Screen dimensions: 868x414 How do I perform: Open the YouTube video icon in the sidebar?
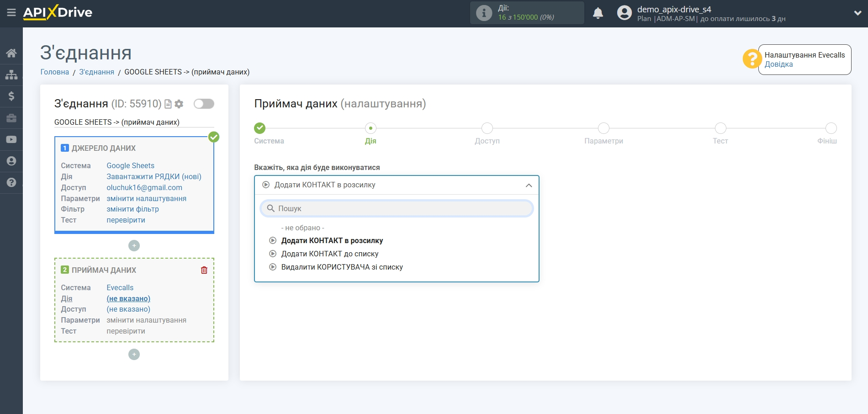pyautogui.click(x=11, y=139)
